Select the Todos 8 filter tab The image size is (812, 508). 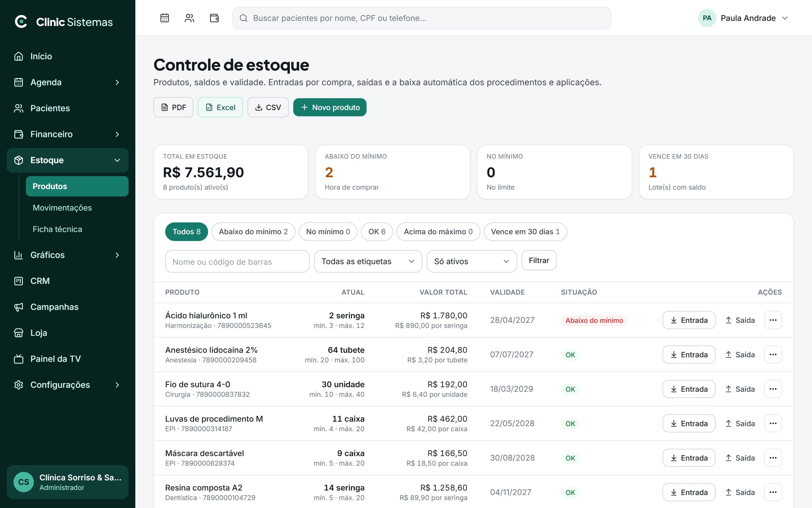[x=186, y=231]
